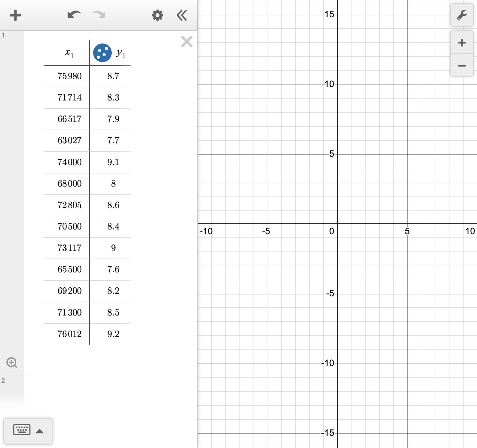This screenshot has width=477, height=448.
Task: Add a new expression with plus button
Action: point(15,15)
